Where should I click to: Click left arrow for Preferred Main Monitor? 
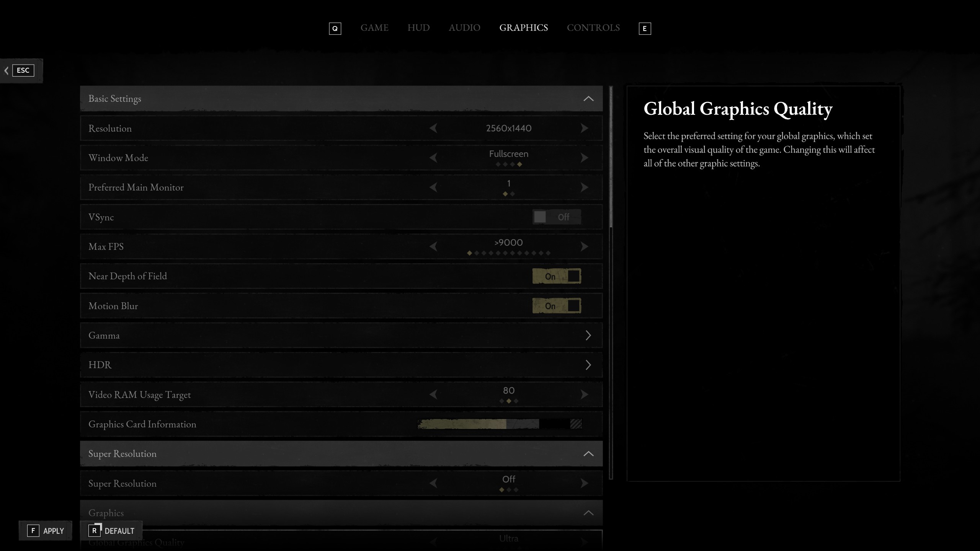[433, 187]
